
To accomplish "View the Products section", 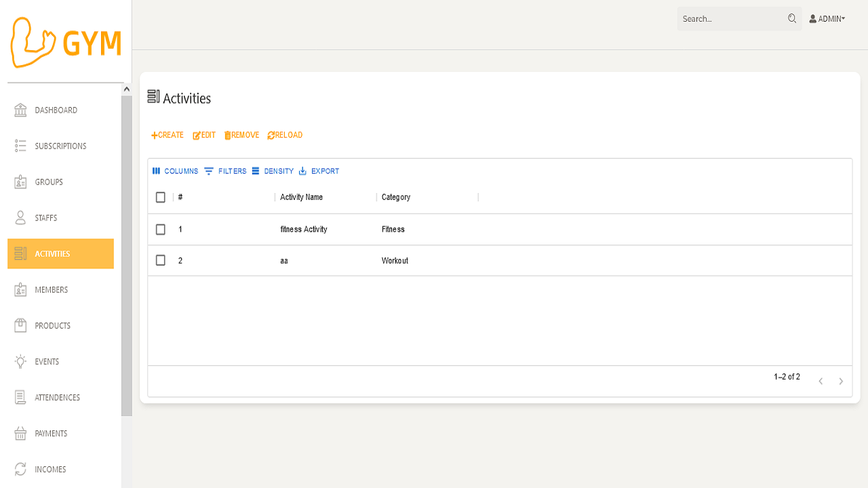I will (52, 325).
